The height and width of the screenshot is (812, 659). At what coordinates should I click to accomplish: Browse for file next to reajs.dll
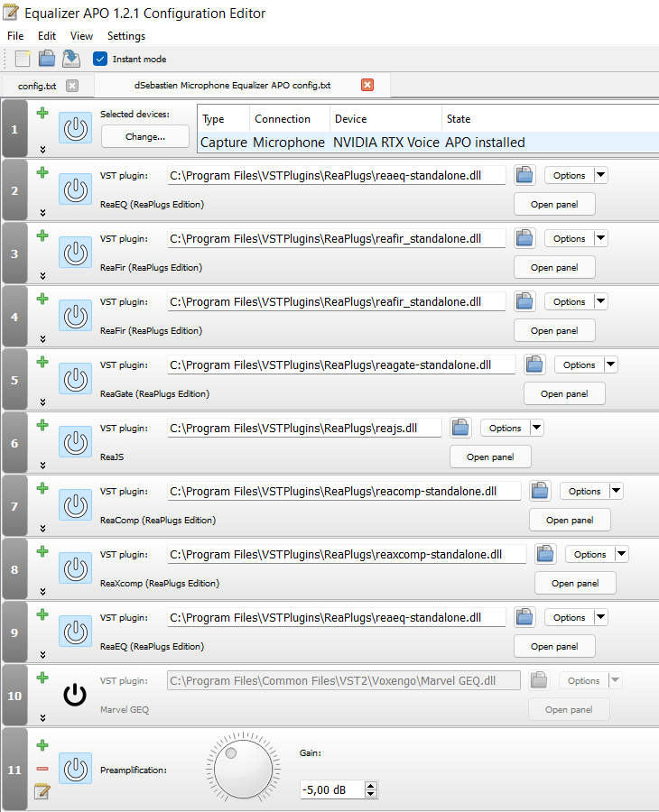[460, 428]
